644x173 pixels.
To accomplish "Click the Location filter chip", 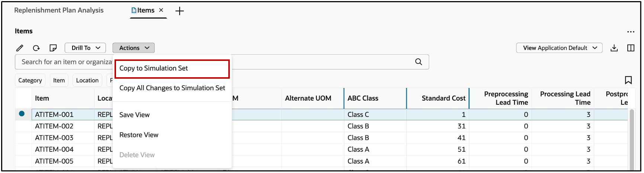I will (87, 80).
